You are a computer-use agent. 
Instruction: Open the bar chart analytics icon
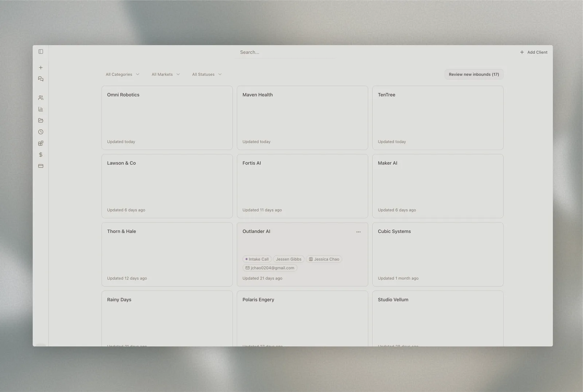tap(41, 109)
